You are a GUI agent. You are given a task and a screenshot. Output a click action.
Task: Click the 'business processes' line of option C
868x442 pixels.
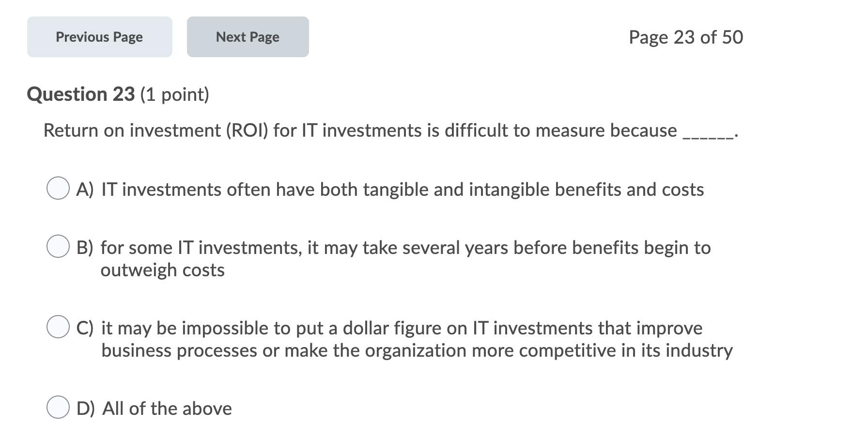tap(417, 350)
